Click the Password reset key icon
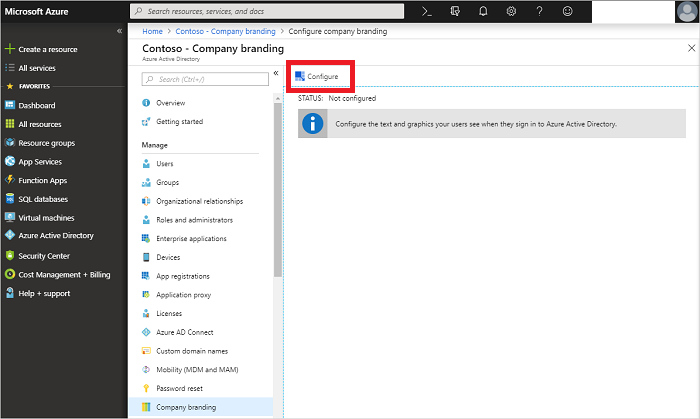The width and height of the screenshot is (700, 419). point(146,388)
